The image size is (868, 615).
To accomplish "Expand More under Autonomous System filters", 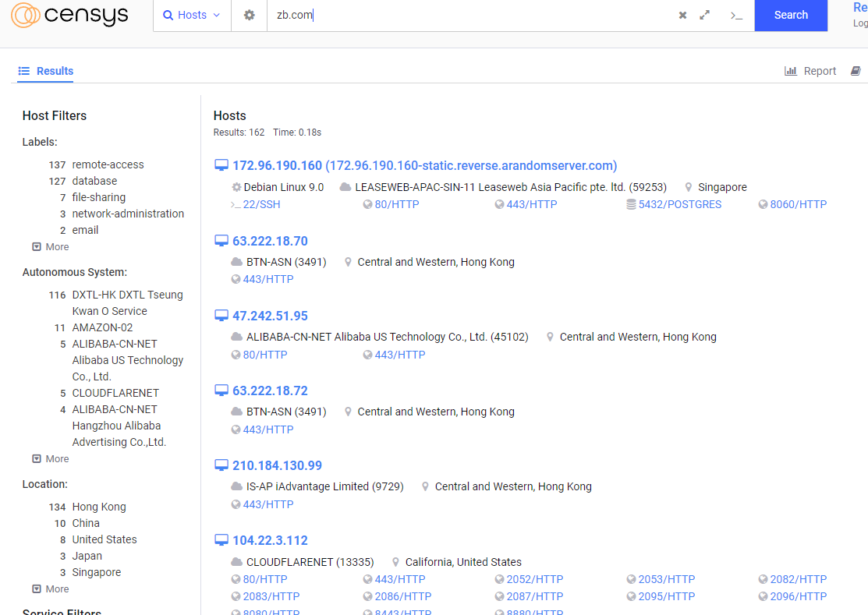I will 51,458.
